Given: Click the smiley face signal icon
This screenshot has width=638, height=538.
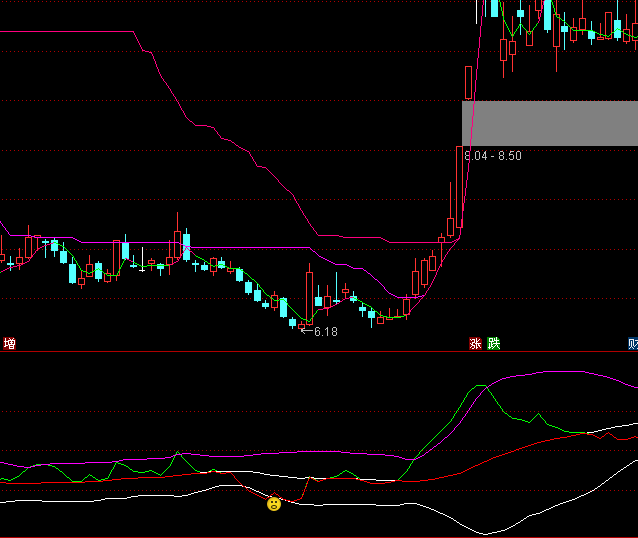Looking at the screenshot, I should click(x=274, y=504).
